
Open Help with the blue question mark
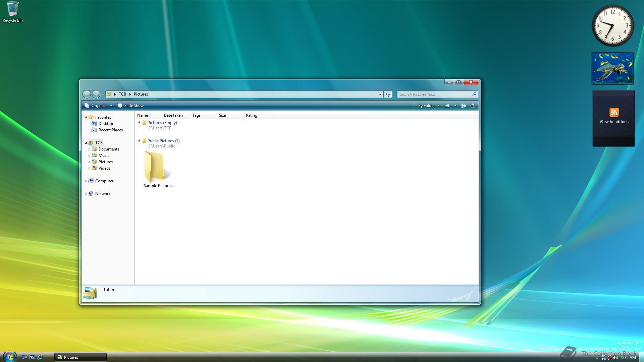click(473, 106)
